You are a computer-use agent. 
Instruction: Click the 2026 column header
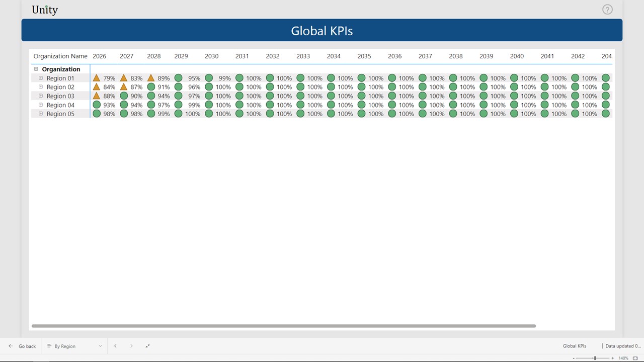(x=100, y=56)
